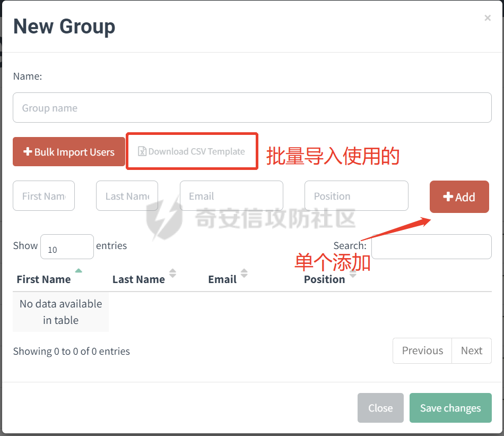504x436 pixels.
Task: Click the Download CSV Template button
Action: click(x=192, y=151)
